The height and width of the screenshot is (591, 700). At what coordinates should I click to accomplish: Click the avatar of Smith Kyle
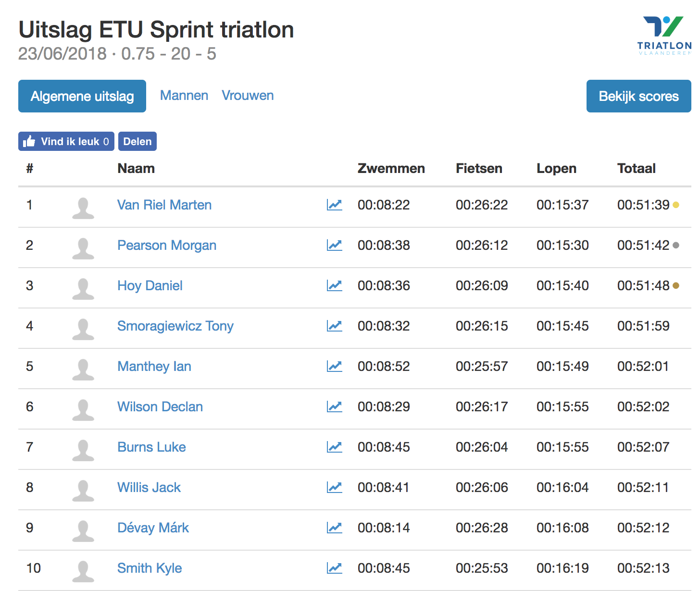(83, 571)
